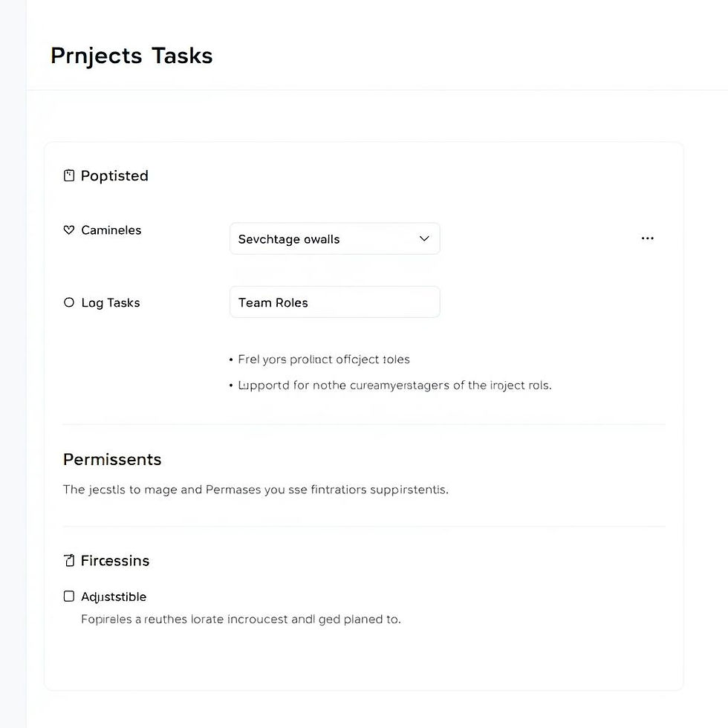Enable the Adjuststible checkbox
This screenshot has width=728, height=728.
point(69,597)
